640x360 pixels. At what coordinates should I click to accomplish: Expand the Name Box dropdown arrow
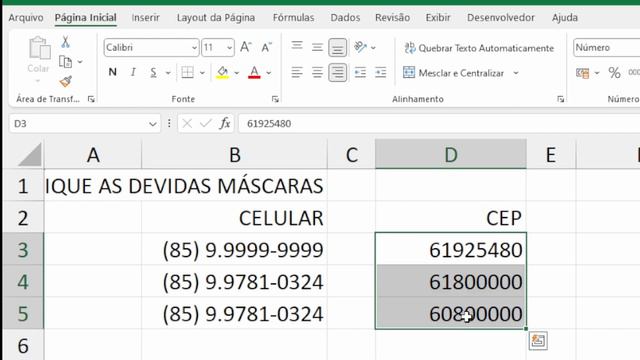click(153, 124)
